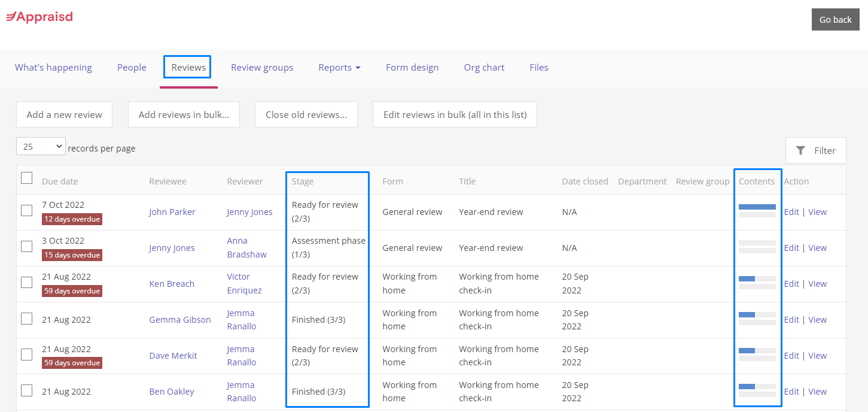
Task: Edit Ben Oakley's review
Action: [791, 392]
